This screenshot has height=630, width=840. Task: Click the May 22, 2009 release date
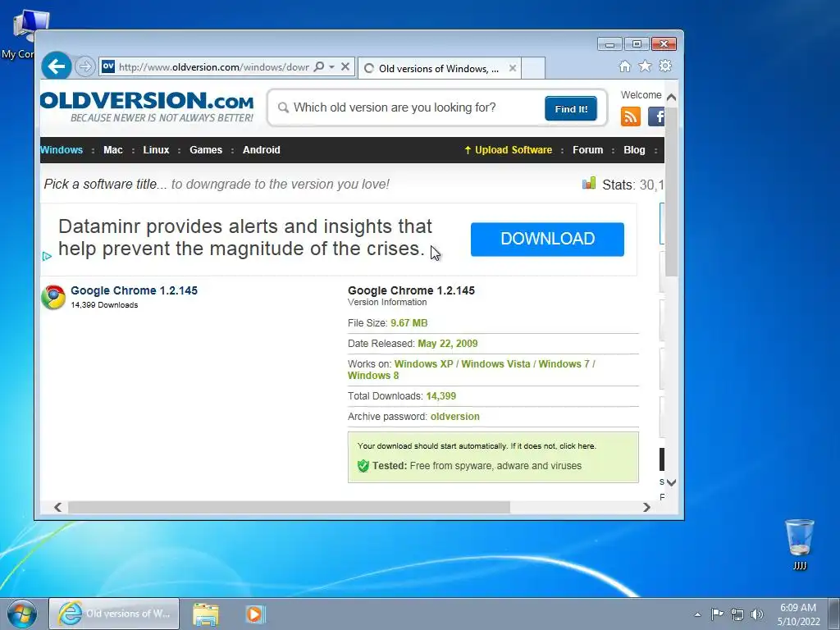448,344
